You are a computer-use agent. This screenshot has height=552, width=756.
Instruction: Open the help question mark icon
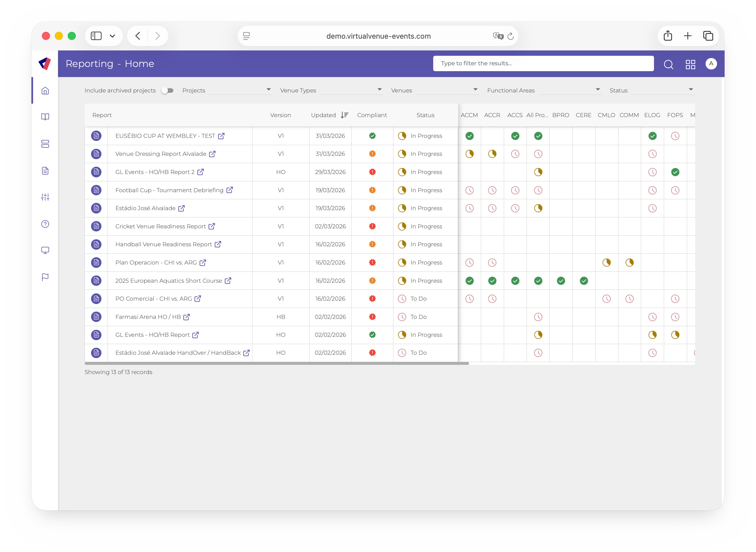45,224
